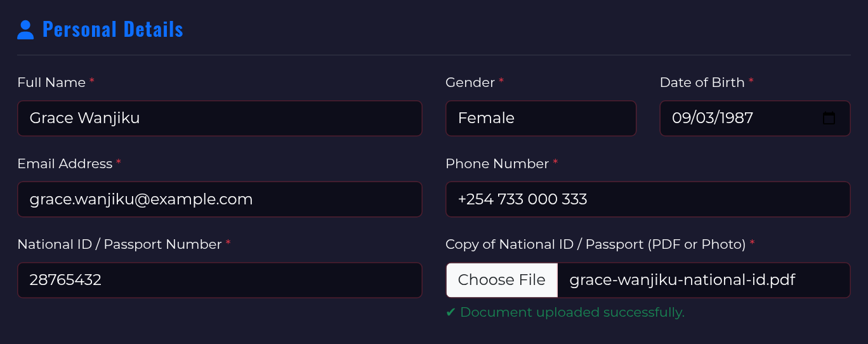Image resolution: width=868 pixels, height=344 pixels.
Task: Click the Full Name label
Action: pos(56,83)
